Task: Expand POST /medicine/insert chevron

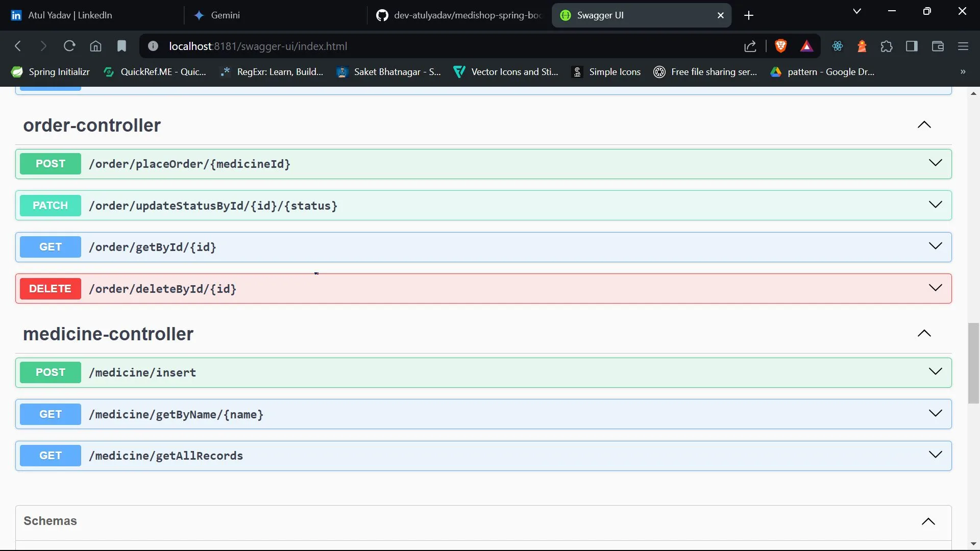Action: click(935, 371)
